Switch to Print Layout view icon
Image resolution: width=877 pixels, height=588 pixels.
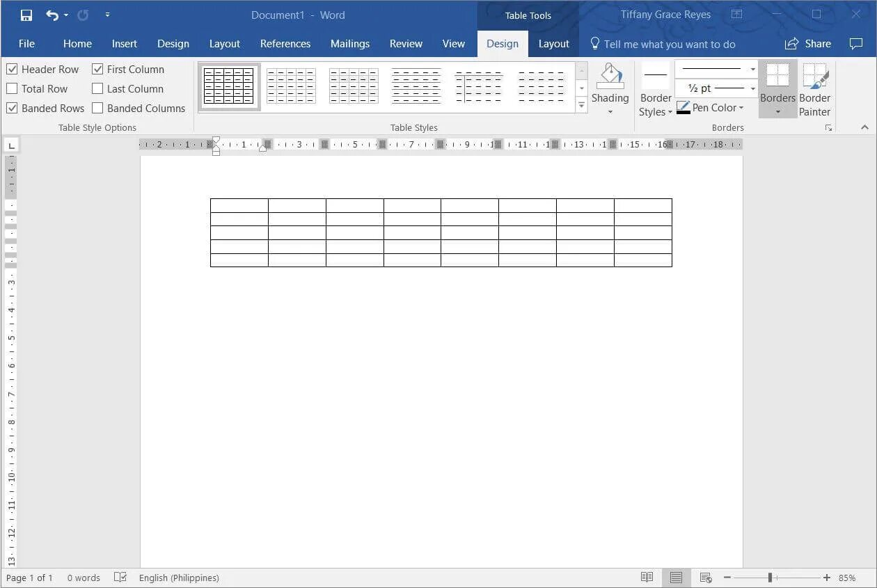676,578
